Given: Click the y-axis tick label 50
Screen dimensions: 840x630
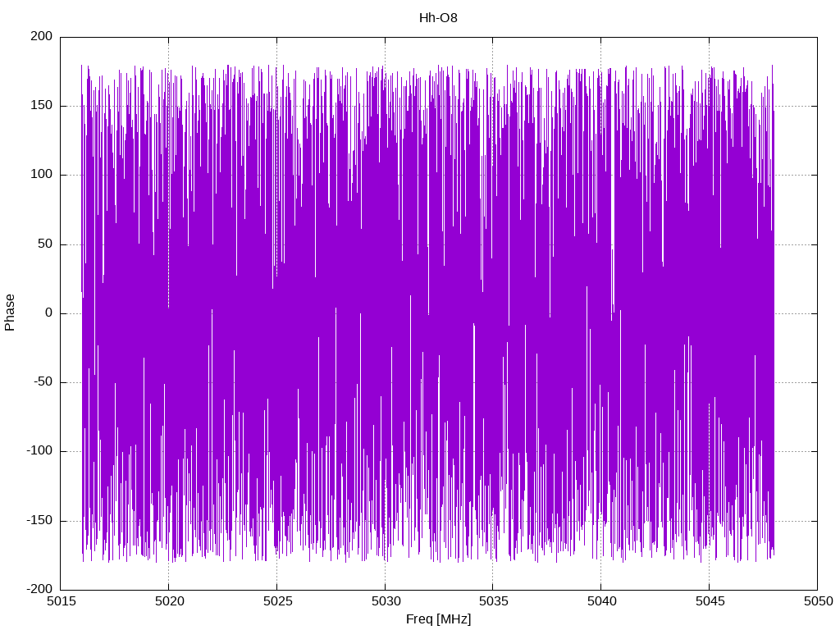Looking at the screenshot, I should click(x=46, y=244).
